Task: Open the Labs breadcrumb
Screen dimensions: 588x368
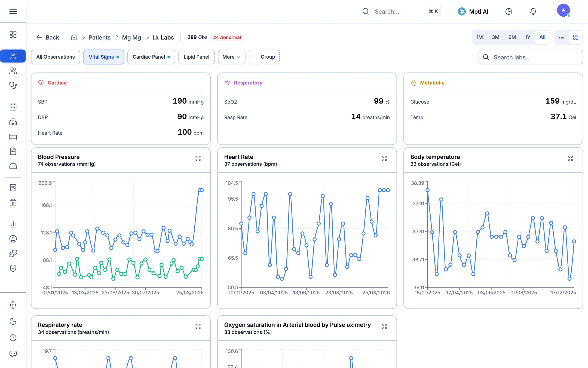Action: click(x=163, y=37)
